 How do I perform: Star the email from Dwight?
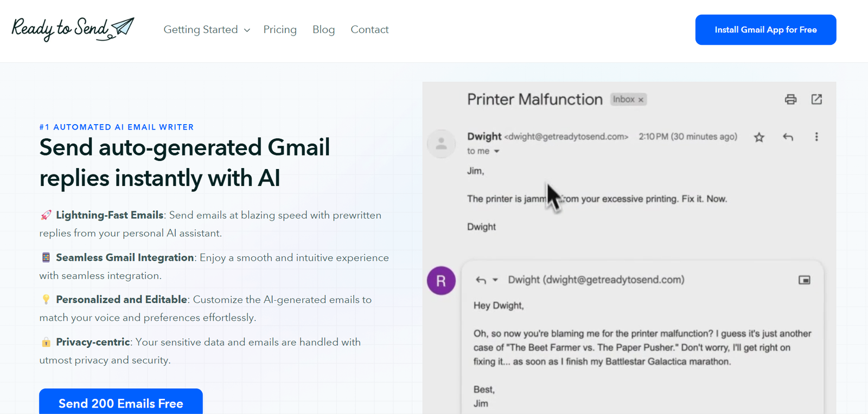(x=759, y=137)
